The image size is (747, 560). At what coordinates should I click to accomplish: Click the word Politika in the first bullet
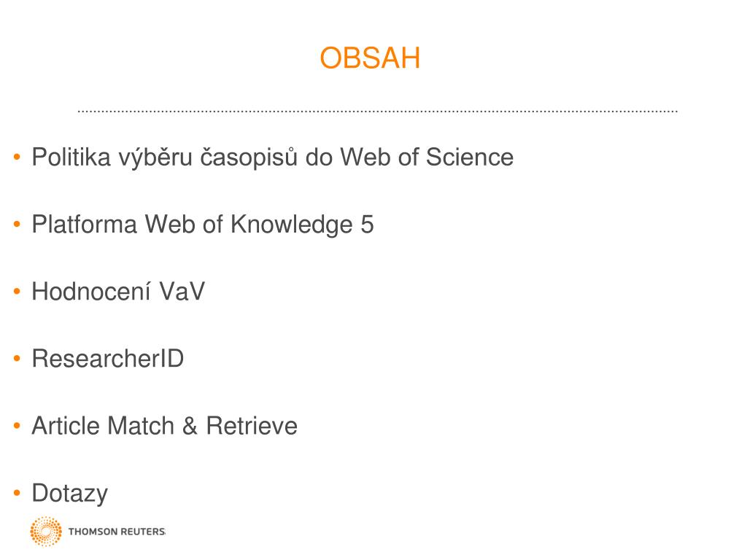click(x=71, y=157)
